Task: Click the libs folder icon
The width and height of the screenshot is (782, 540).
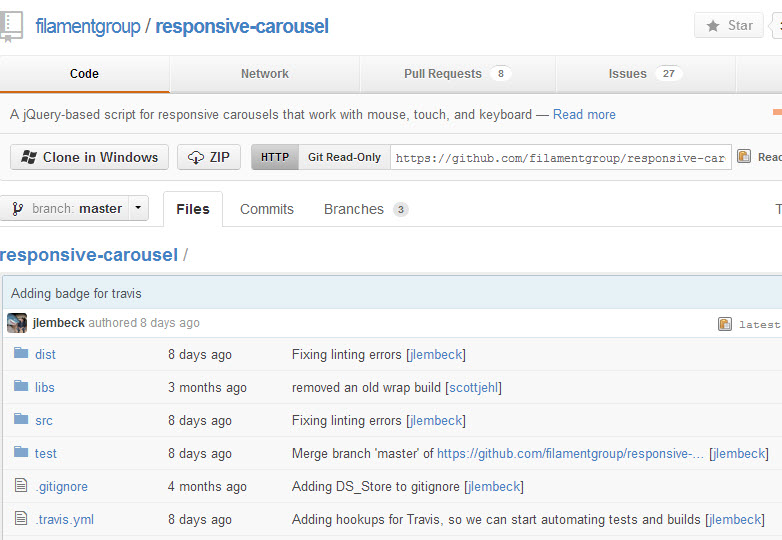Action: (x=21, y=386)
